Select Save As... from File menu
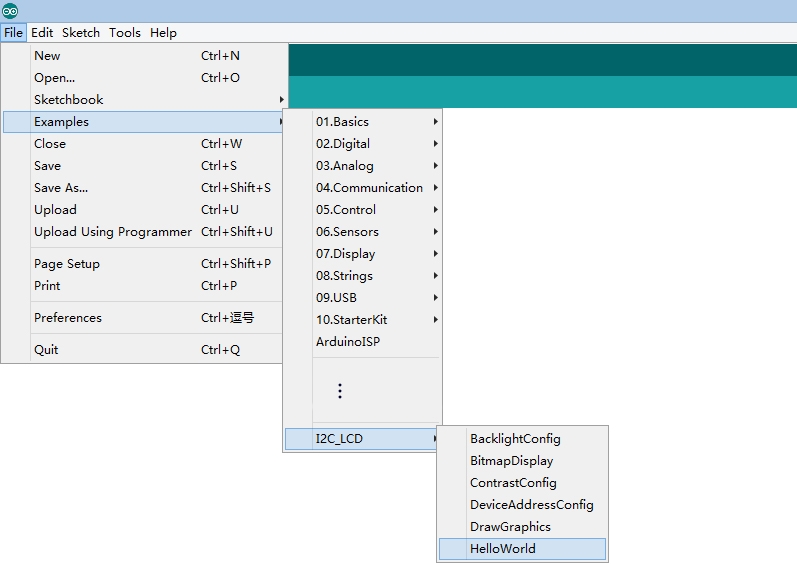The height and width of the screenshot is (564, 797). [61, 188]
